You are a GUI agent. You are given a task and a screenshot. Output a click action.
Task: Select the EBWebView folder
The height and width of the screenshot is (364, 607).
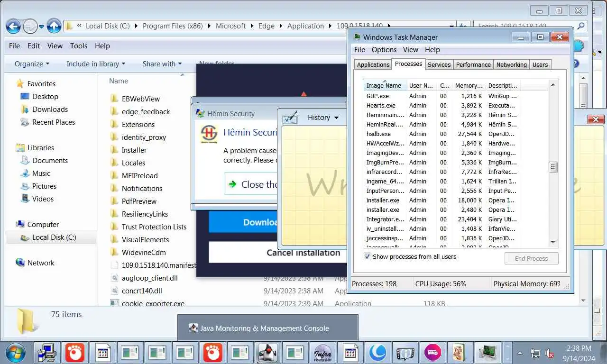140,99
